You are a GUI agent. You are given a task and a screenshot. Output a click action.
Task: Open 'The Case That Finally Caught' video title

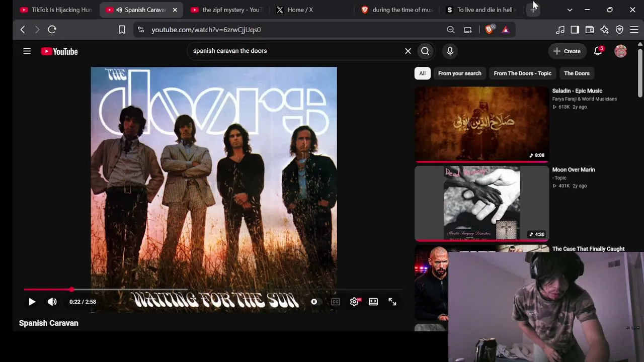(x=588, y=249)
